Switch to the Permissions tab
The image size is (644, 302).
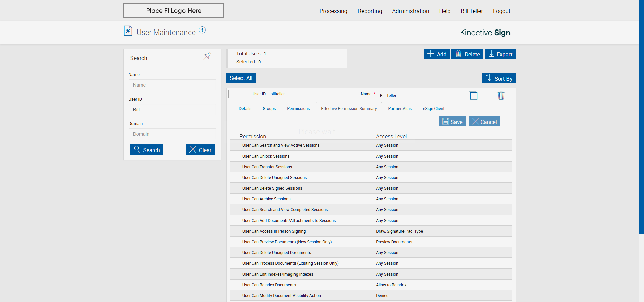point(298,109)
